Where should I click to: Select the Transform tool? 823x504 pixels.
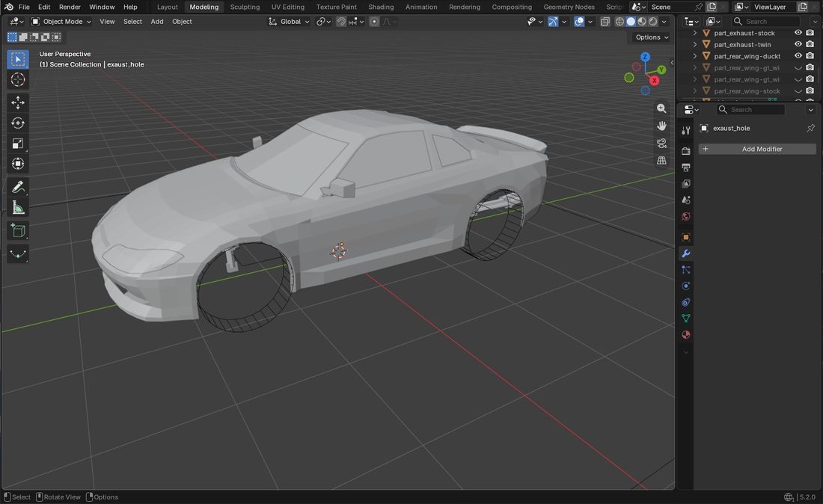point(18,164)
